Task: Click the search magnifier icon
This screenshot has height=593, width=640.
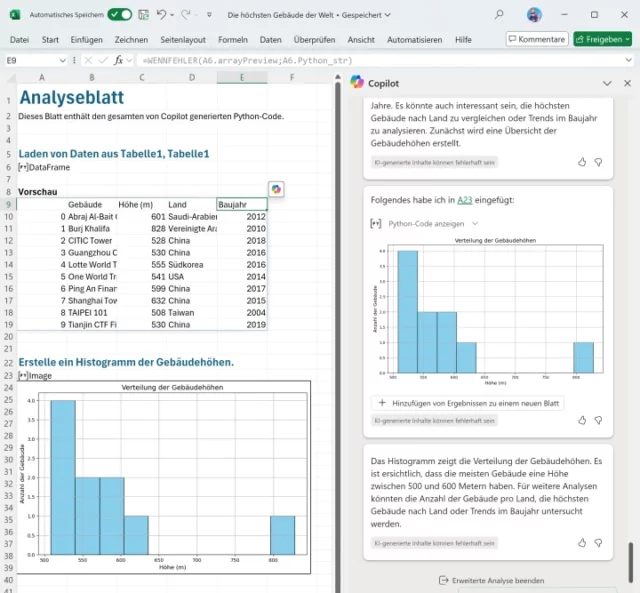Action: pos(499,15)
